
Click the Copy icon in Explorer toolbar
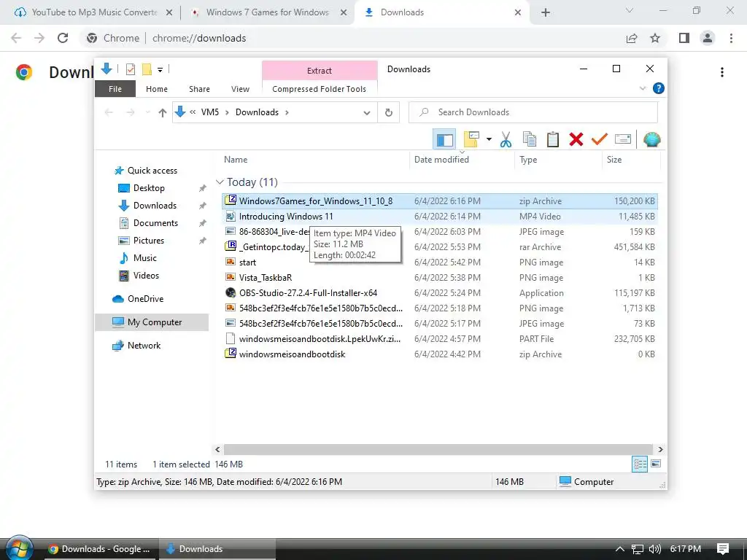pyautogui.click(x=530, y=139)
